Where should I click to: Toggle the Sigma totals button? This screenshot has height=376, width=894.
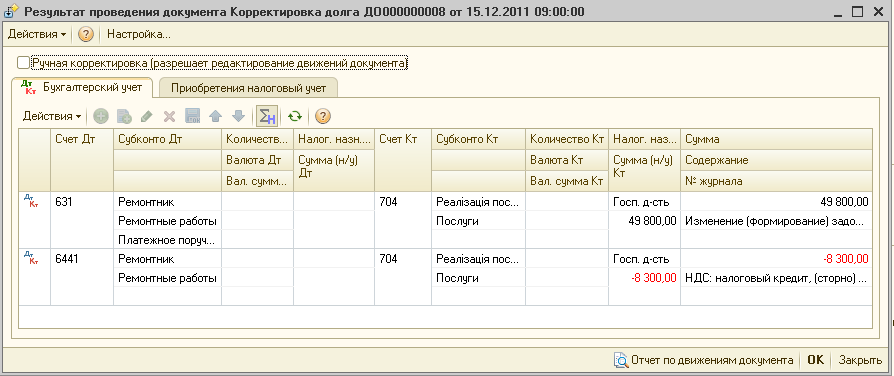click(x=267, y=116)
